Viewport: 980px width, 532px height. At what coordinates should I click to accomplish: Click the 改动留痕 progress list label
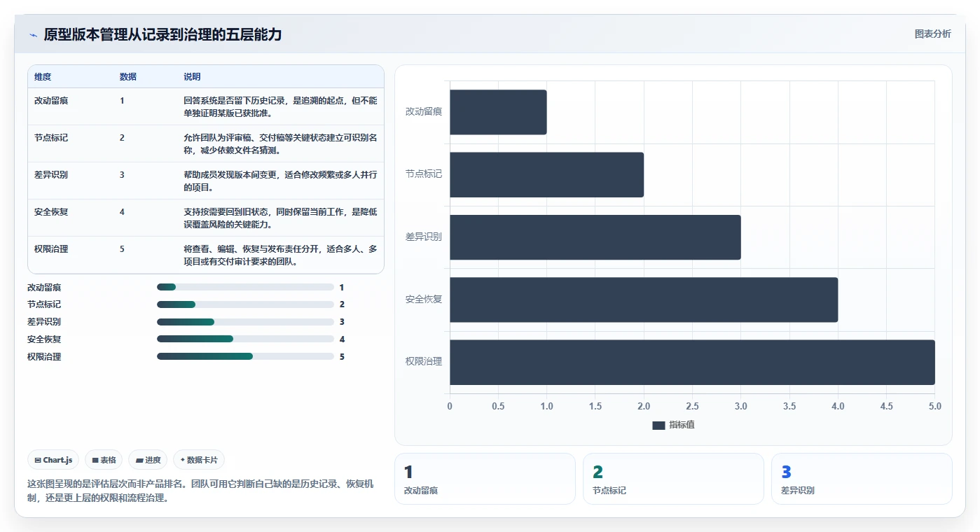coord(44,287)
